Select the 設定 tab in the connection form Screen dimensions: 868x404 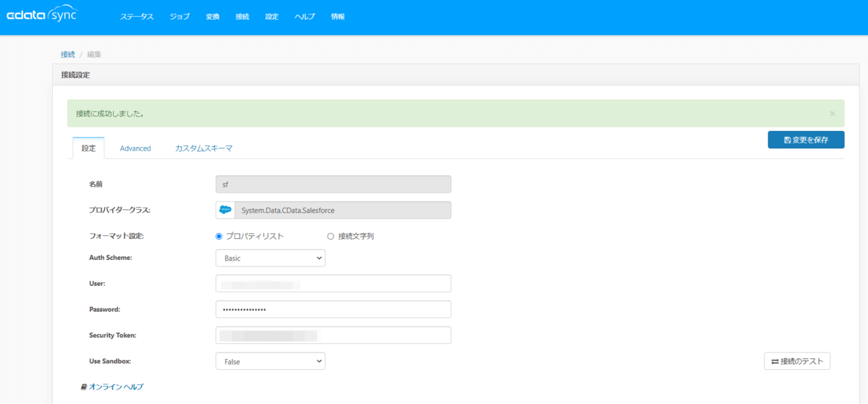coord(88,148)
